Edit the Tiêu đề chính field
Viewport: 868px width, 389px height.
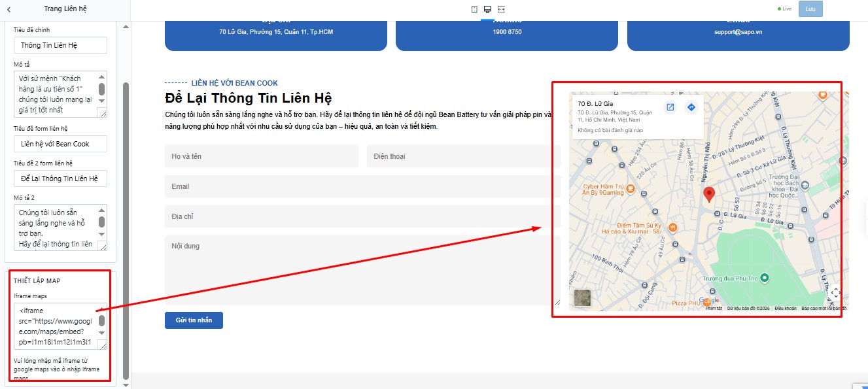(60, 45)
